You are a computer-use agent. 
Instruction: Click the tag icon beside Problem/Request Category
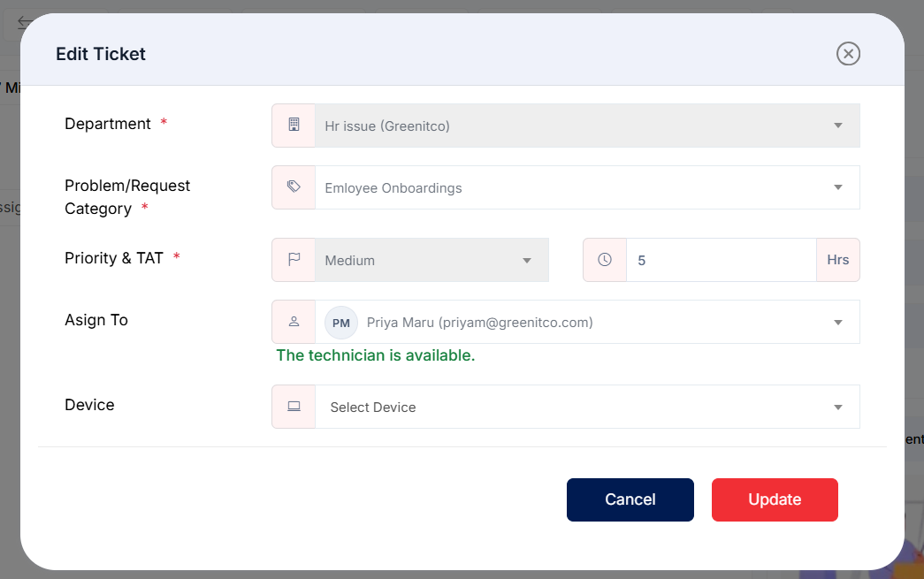(x=294, y=187)
